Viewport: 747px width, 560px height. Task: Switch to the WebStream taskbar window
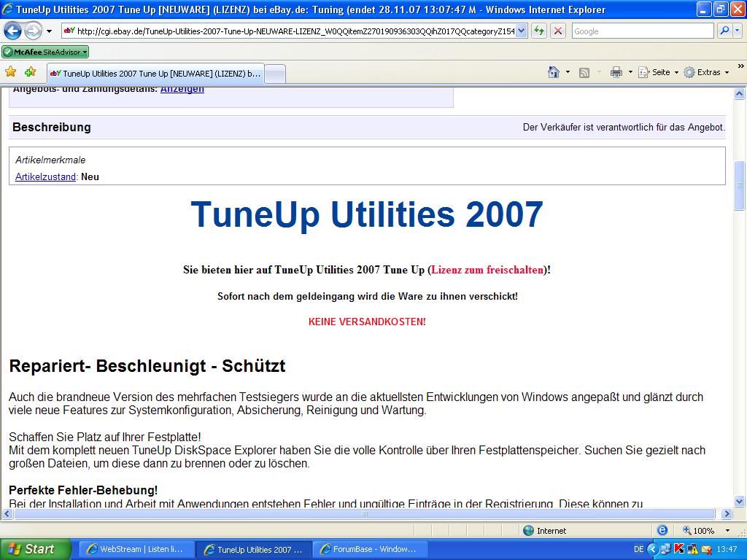[135, 549]
